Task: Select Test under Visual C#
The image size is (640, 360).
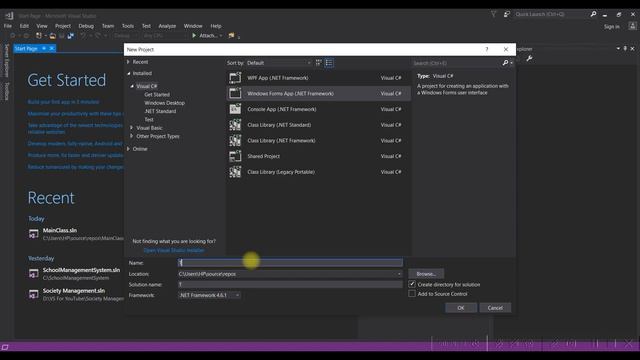Action: (149, 120)
